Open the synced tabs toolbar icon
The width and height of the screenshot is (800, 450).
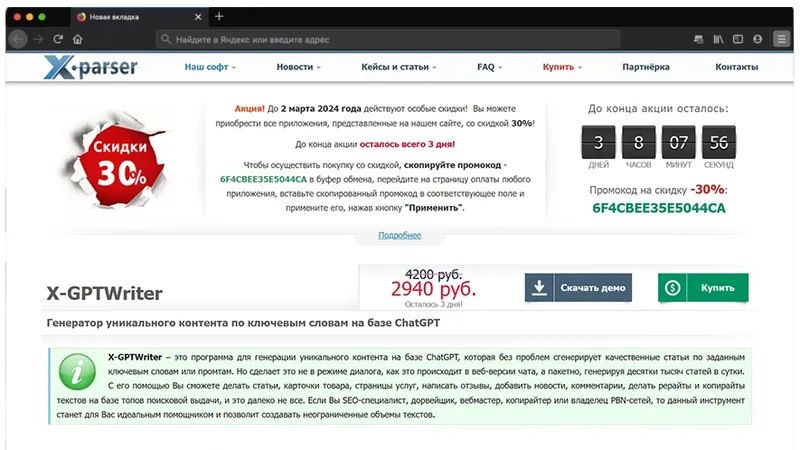tap(698, 39)
